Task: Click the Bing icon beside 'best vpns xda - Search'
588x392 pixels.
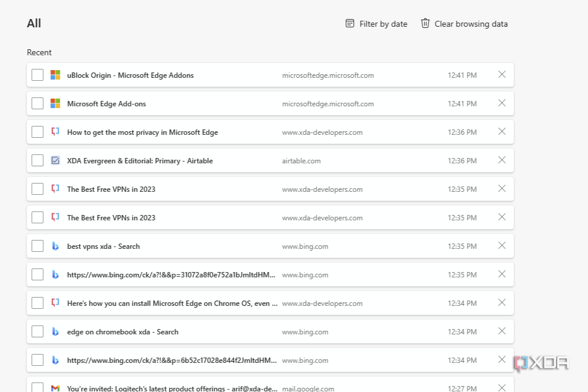Action: pos(55,246)
